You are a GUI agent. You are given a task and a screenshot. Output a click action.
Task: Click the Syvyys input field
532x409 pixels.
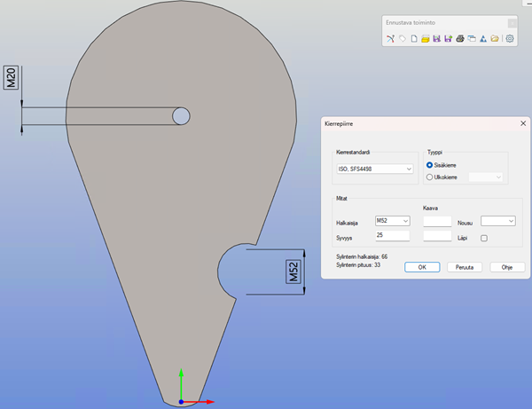point(391,237)
